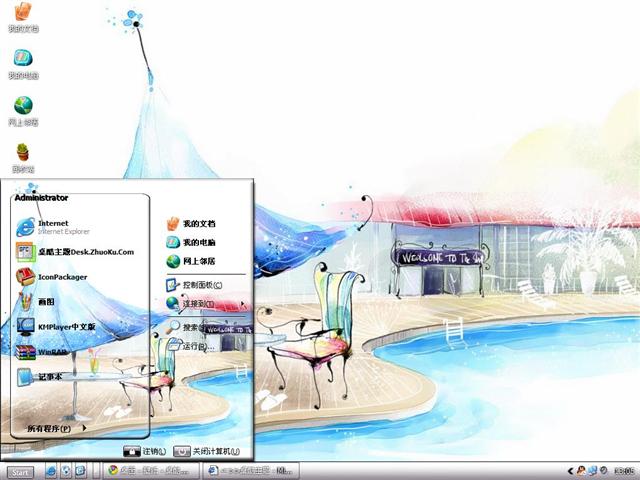Image resolution: width=640 pixels, height=480 pixels.
Task: Open 我的文档 in Start menu right column
Action: tap(191, 223)
